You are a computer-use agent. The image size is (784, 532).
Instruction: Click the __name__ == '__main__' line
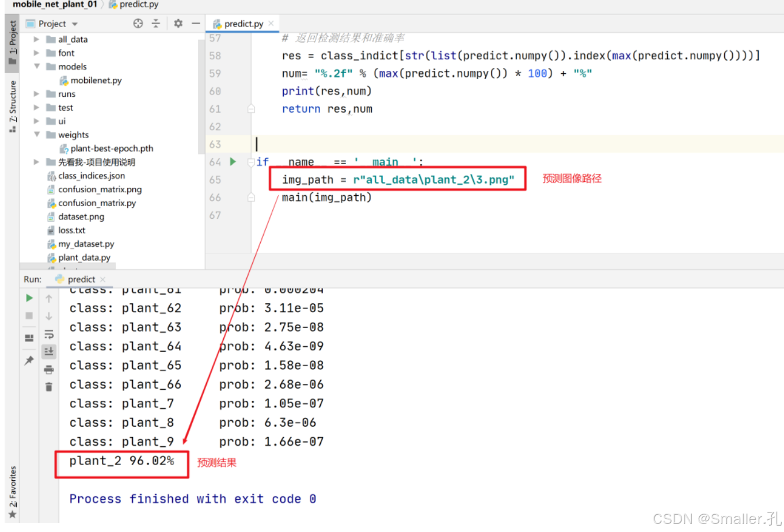pyautogui.click(x=340, y=162)
